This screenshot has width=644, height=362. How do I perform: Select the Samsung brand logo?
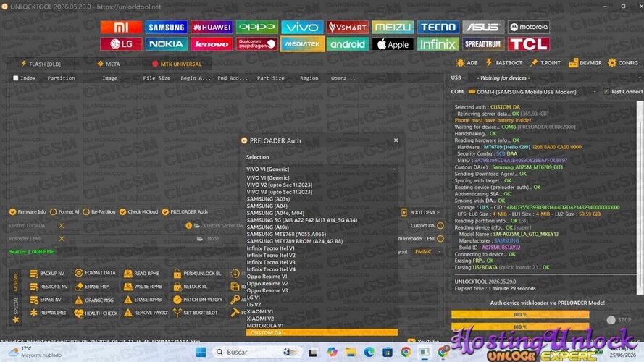click(x=167, y=27)
